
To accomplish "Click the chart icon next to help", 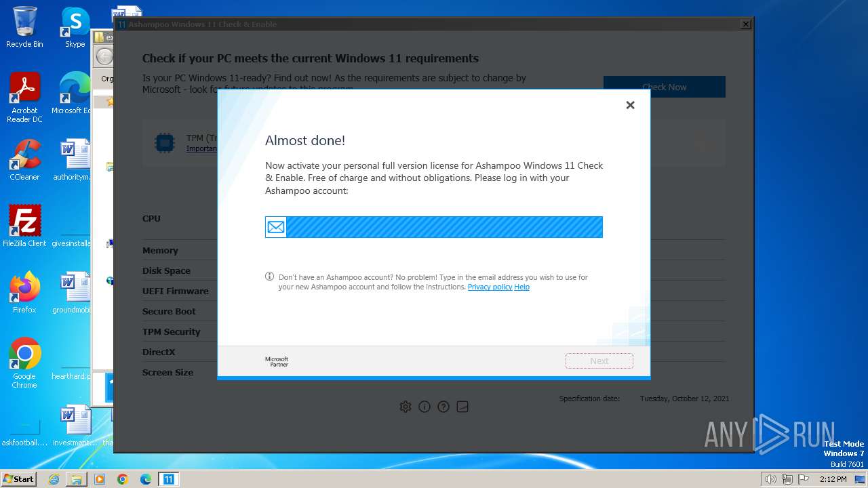I will tap(462, 407).
